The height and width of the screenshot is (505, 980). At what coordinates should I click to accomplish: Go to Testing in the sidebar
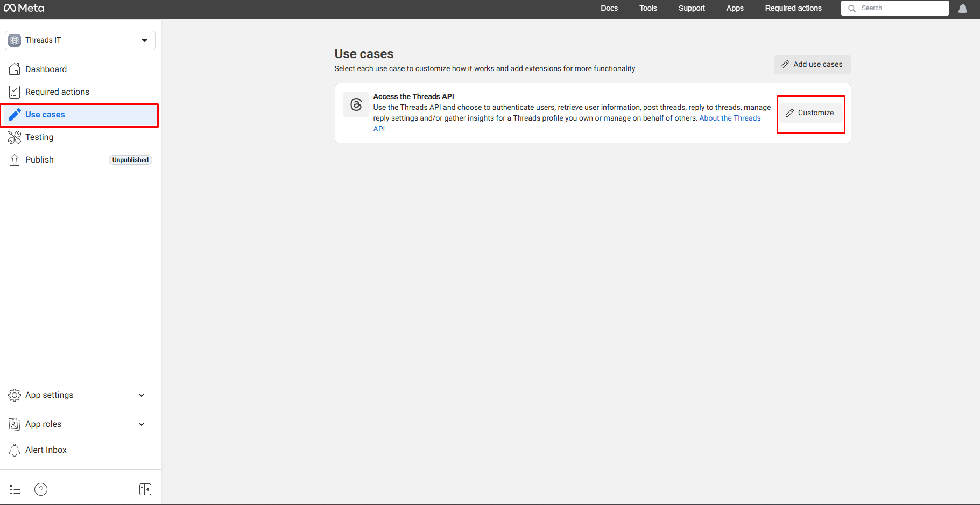click(x=39, y=137)
